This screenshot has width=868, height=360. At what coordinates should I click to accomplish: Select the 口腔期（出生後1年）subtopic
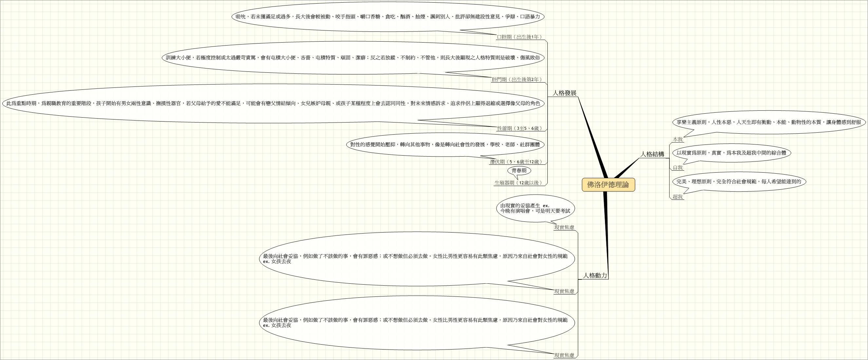[x=519, y=37]
